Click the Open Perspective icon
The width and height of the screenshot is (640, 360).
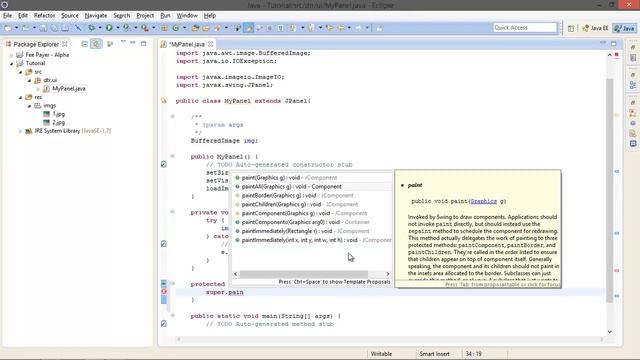(x=571, y=28)
